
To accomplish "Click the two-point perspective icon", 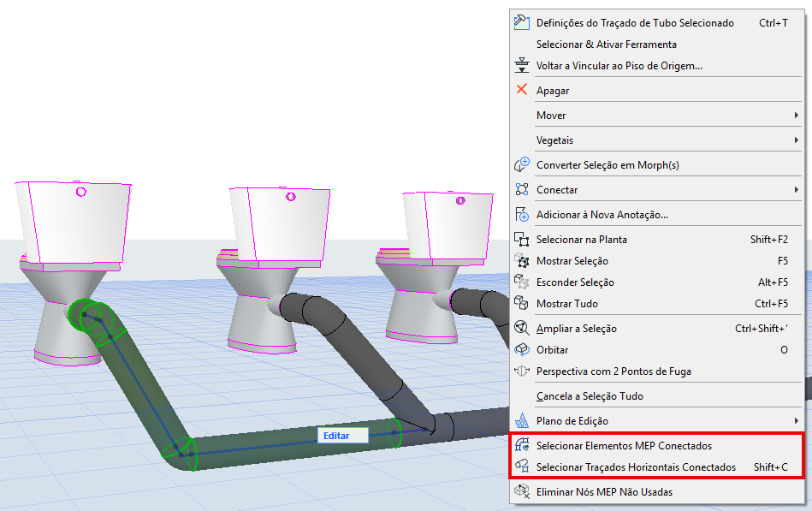I will click(521, 371).
